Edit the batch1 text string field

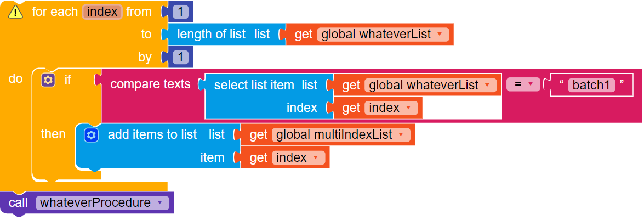pyautogui.click(x=591, y=85)
